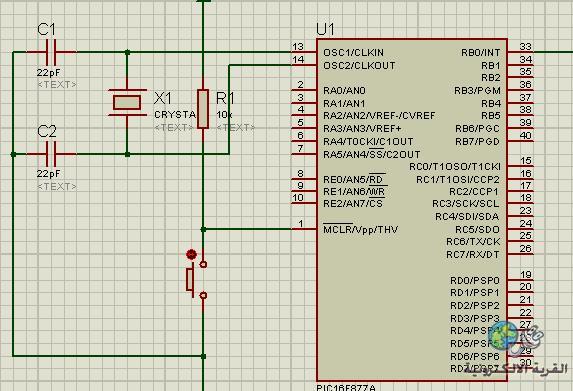Screen dimensions: 573x391
Task: Select resistor R1 body
Action: tap(203, 109)
